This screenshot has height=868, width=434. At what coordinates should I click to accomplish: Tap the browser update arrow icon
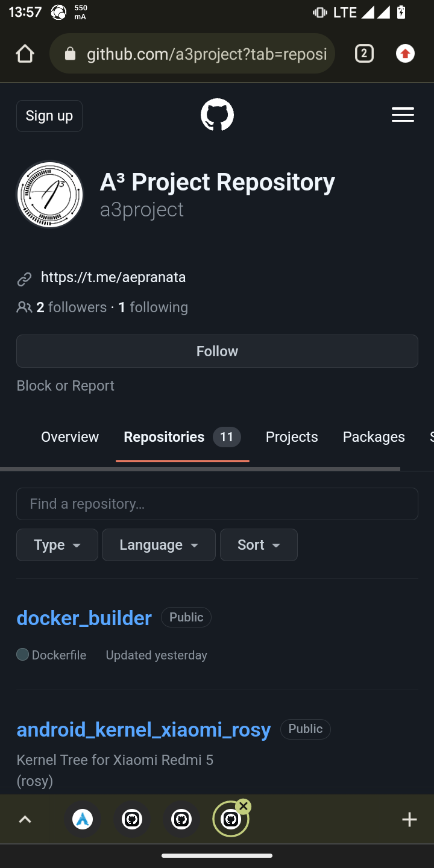[405, 53]
